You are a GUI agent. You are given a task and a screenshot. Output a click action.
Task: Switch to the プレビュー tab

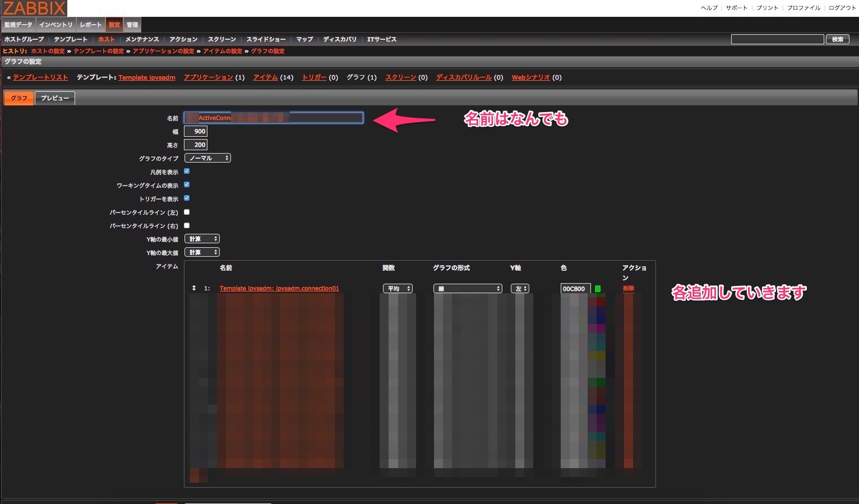click(x=55, y=98)
